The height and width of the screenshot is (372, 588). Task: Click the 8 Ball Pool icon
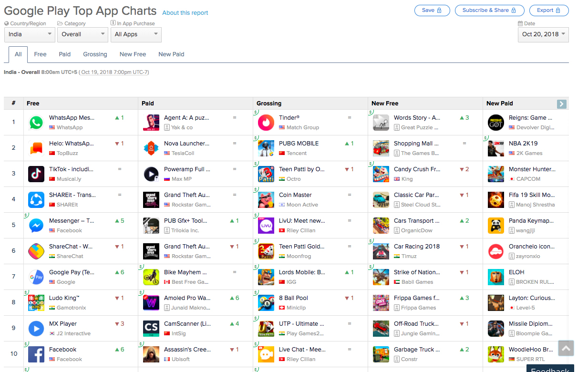(266, 303)
